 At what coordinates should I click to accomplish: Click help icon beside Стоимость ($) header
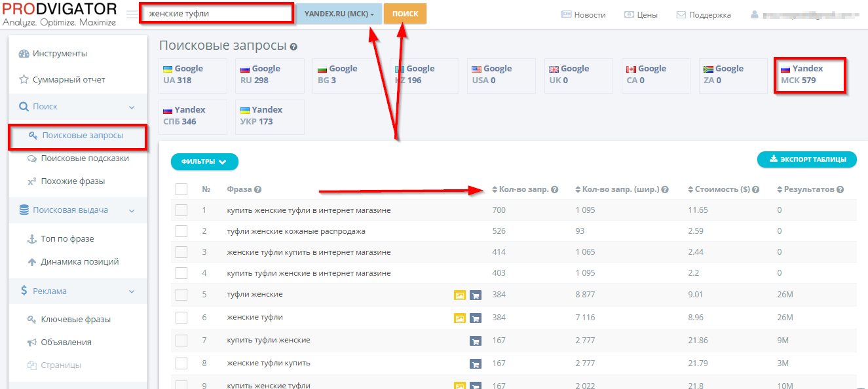point(757,190)
